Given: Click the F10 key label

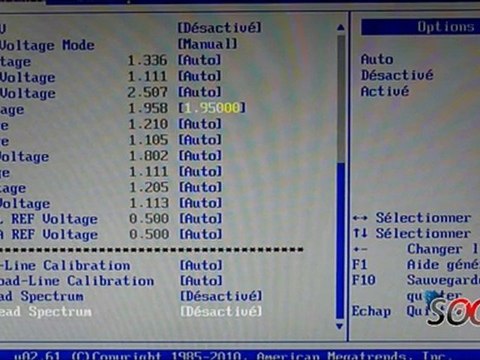Looking at the screenshot, I should point(364,280).
